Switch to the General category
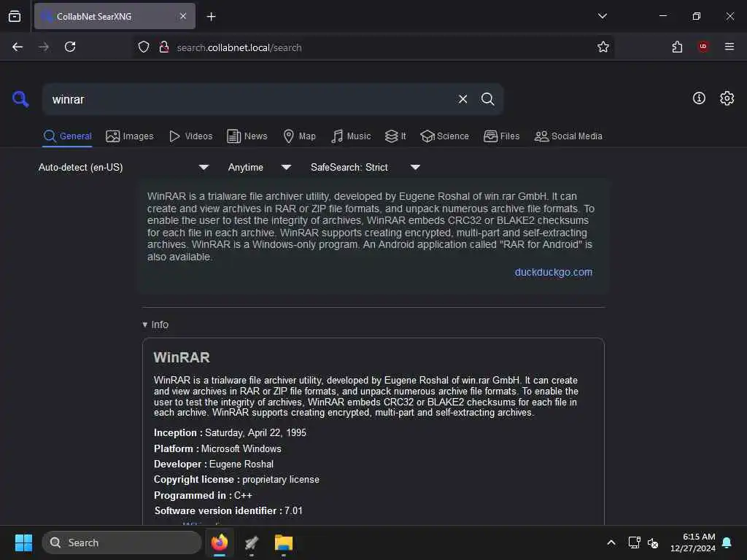This screenshot has width=747, height=560. pos(67,136)
